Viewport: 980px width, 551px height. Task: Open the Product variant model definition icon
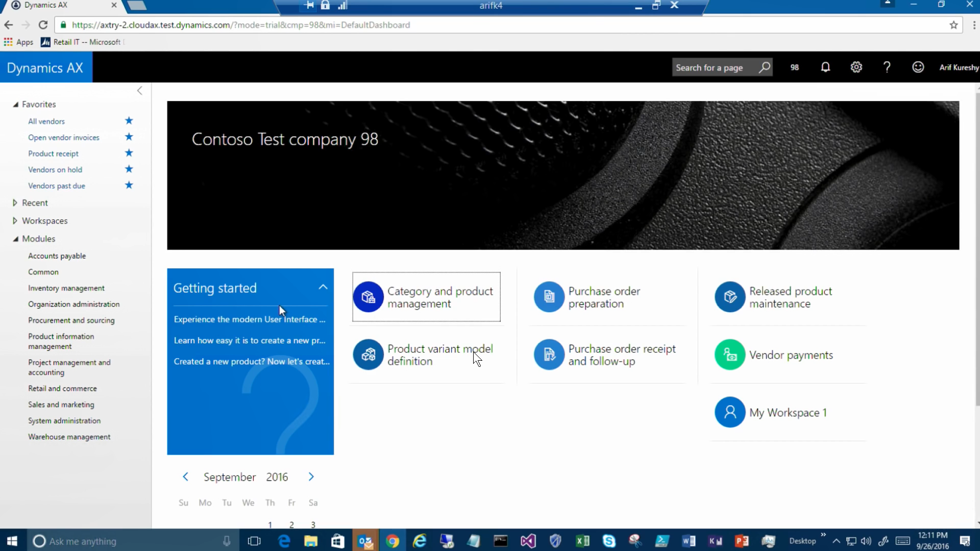click(x=368, y=355)
